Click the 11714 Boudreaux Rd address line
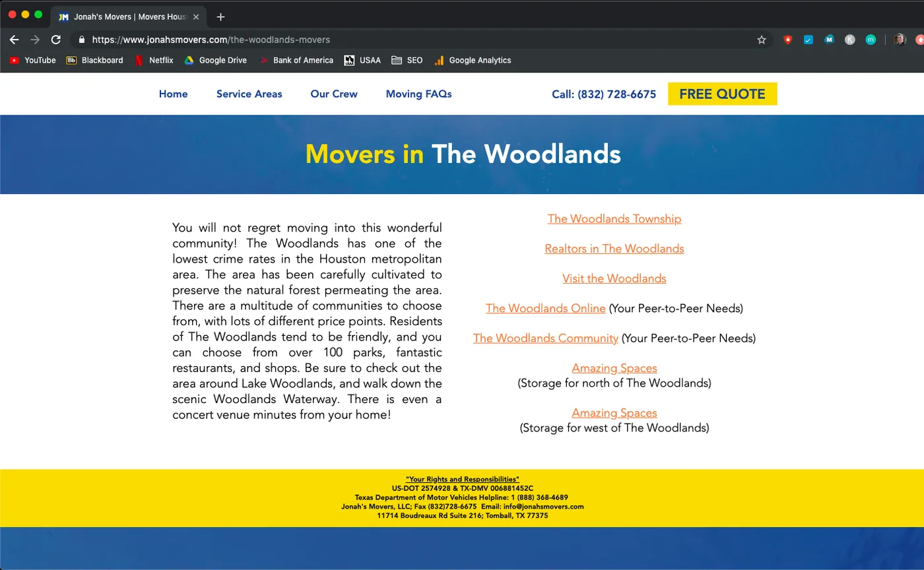This screenshot has width=924, height=570. (x=463, y=516)
